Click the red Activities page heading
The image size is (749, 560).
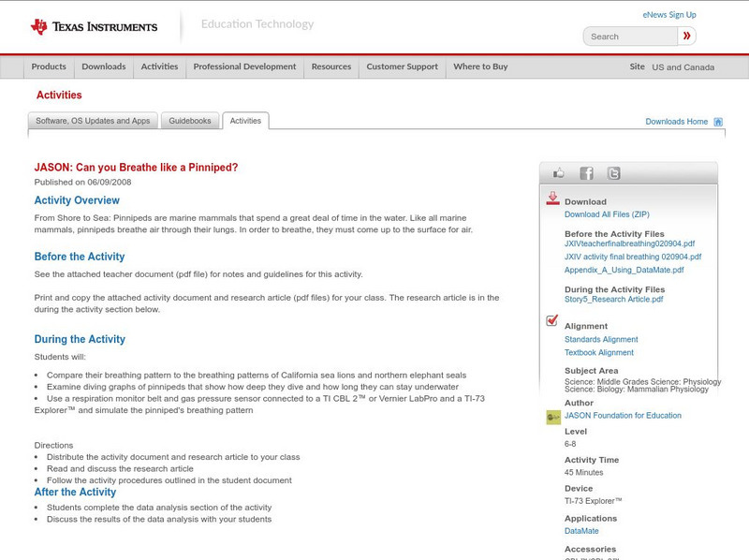click(59, 95)
